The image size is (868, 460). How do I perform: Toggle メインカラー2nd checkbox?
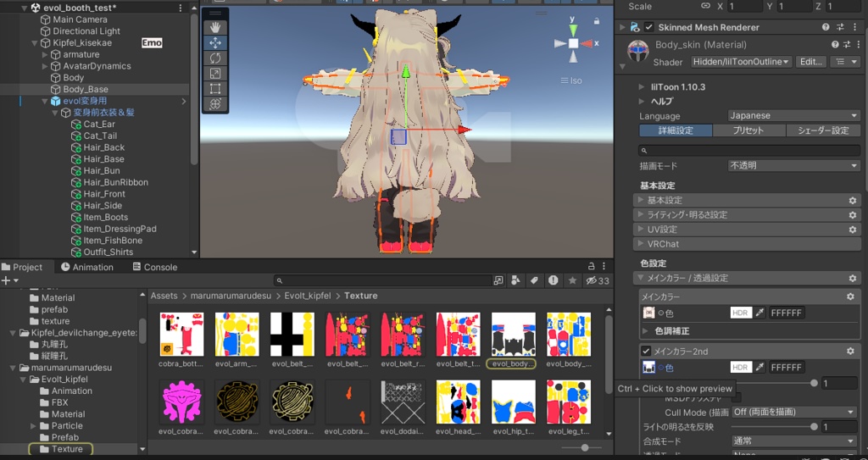coord(646,352)
